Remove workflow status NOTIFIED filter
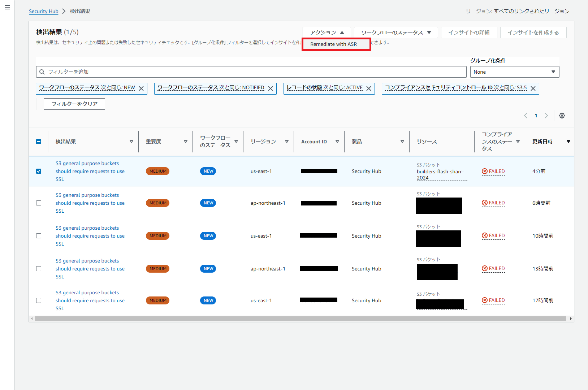The height and width of the screenshot is (390, 588). coord(271,88)
